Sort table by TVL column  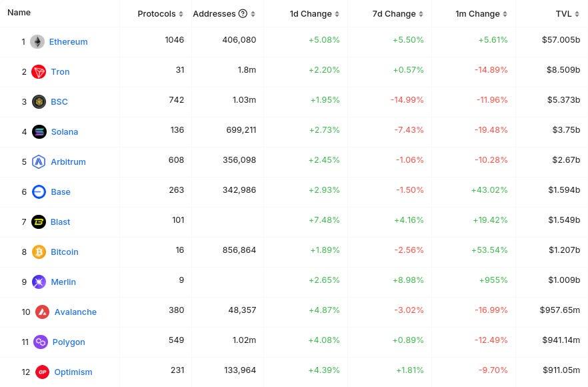click(x=567, y=13)
